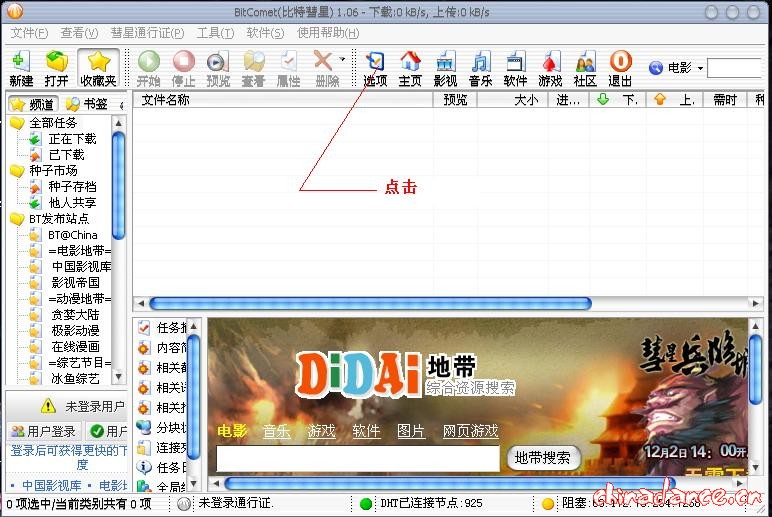
Task: Open task 属性 (Properties) icon
Action: pos(289,68)
